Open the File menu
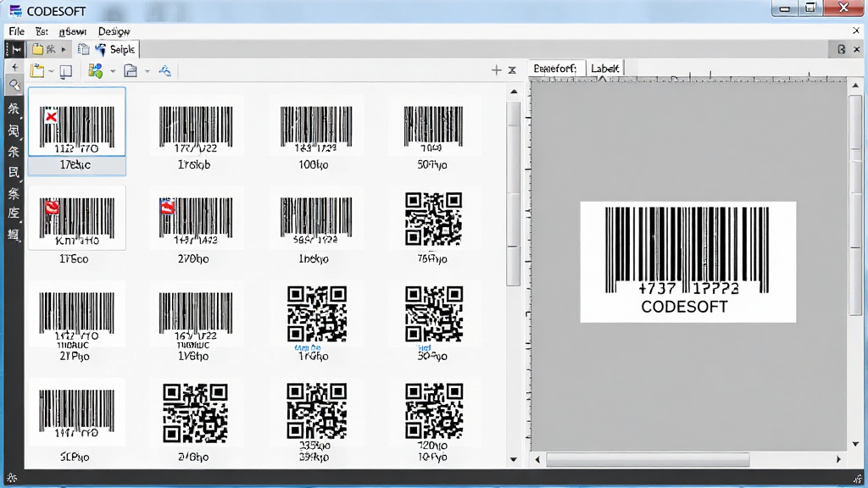Screen dimensions: 868x488 point(16,31)
